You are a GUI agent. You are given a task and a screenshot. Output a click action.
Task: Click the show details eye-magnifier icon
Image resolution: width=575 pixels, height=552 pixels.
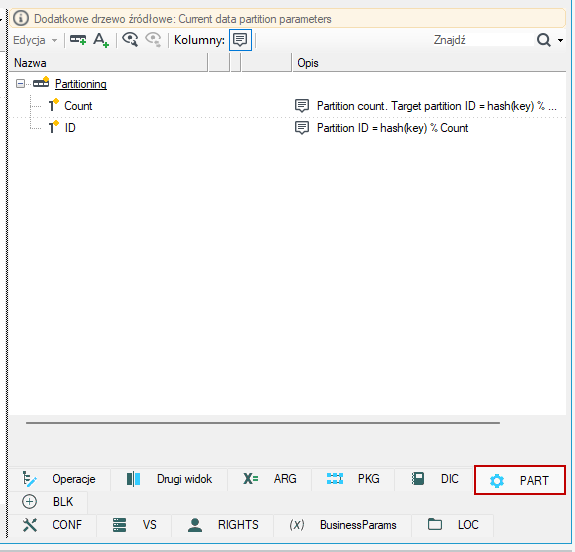130,40
